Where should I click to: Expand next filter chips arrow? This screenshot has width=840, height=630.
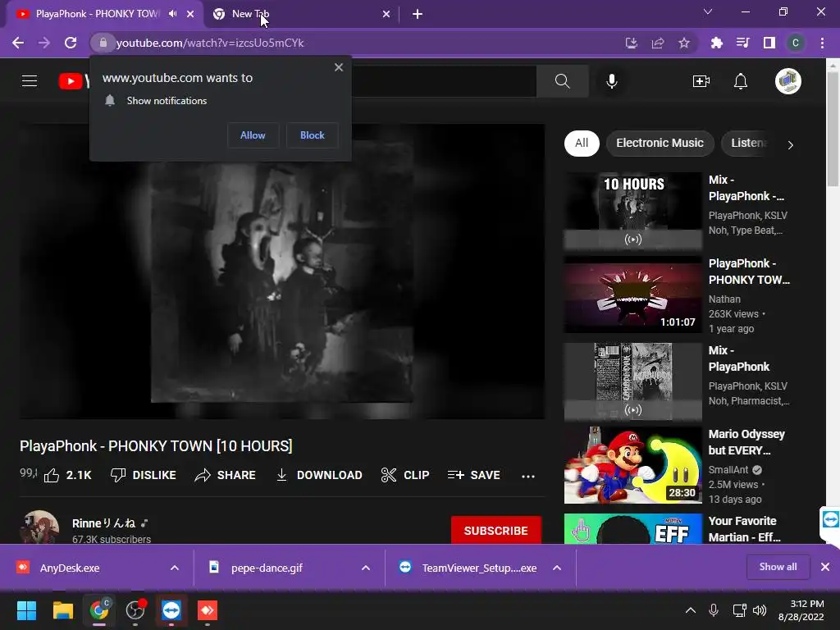coord(790,144)
